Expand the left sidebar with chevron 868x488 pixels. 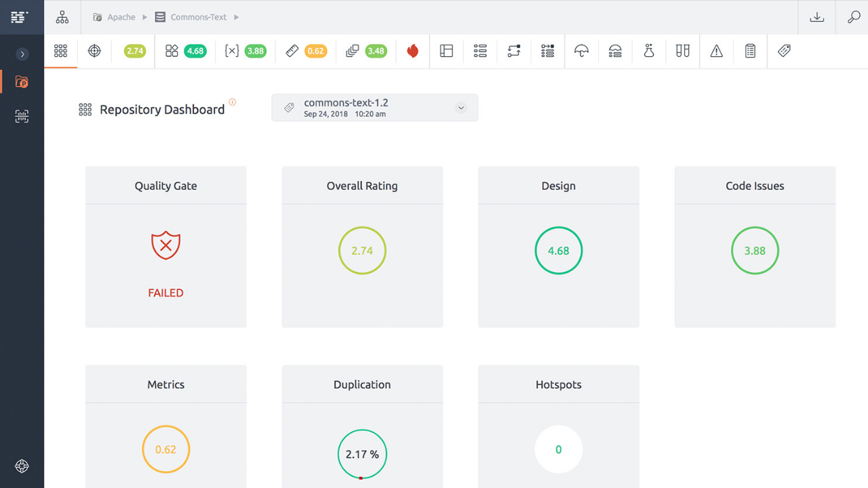pyautogui.click(x=22, y=54)
